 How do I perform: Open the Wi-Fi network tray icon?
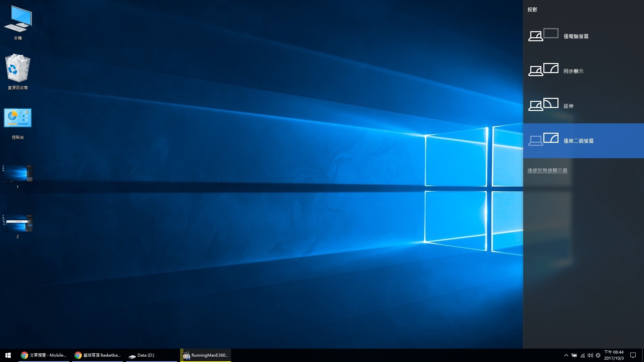583,355
